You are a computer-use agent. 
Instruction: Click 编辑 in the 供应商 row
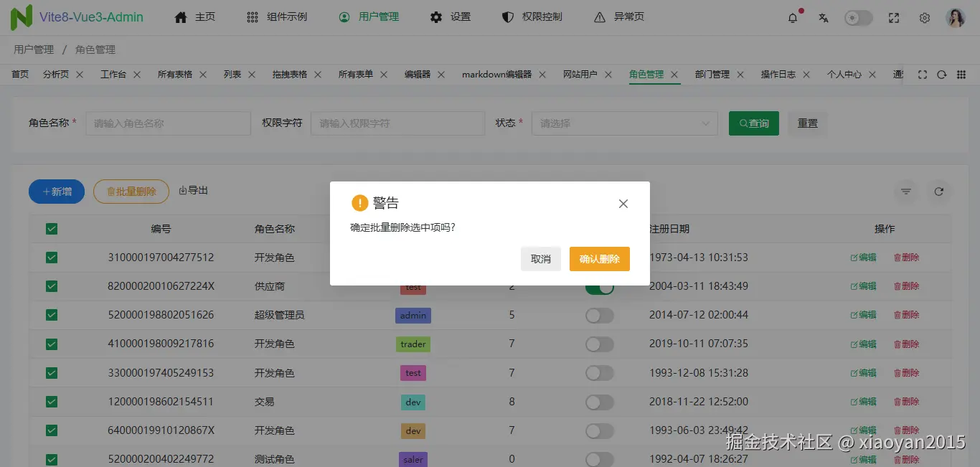pos(863,286)
